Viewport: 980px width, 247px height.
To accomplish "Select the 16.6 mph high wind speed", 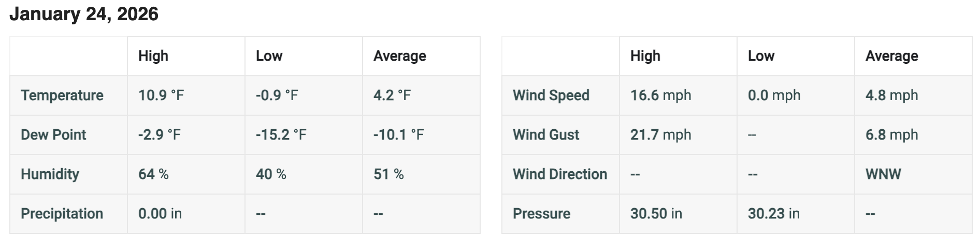I will (x=661, y=95).
